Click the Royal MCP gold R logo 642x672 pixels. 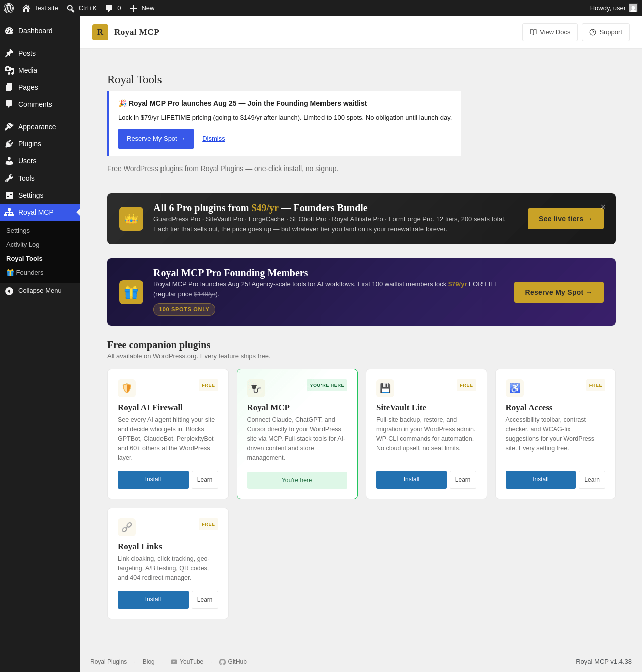pyautogui.click(x=100, y=32)
